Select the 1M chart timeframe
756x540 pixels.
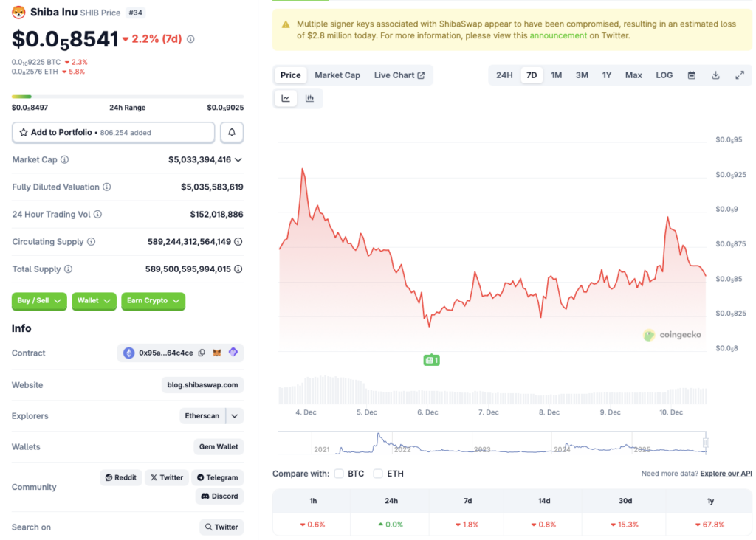[556, 75]
